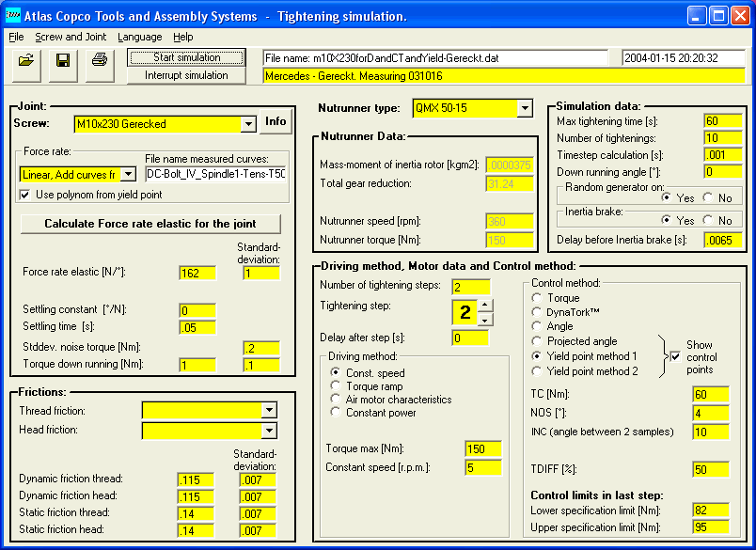This screenshot has height=550, width=756.
Task: Click the save floppy disk icon
Action: point(62,61)
